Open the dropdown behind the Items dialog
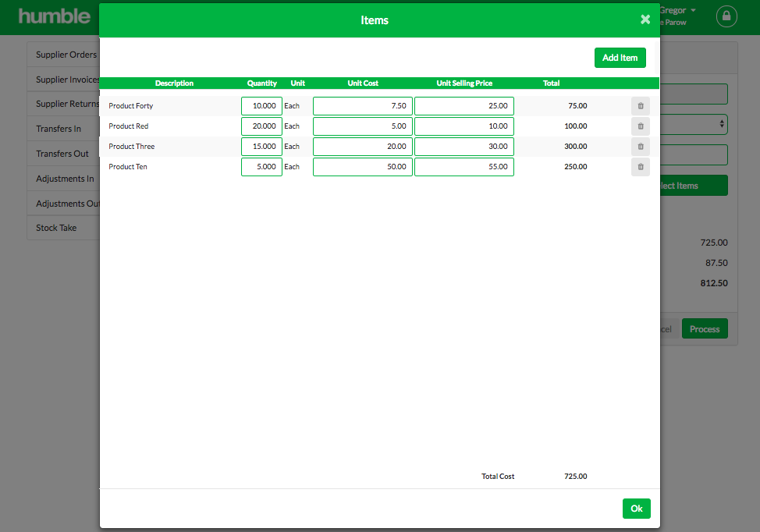 click(694, 125)
